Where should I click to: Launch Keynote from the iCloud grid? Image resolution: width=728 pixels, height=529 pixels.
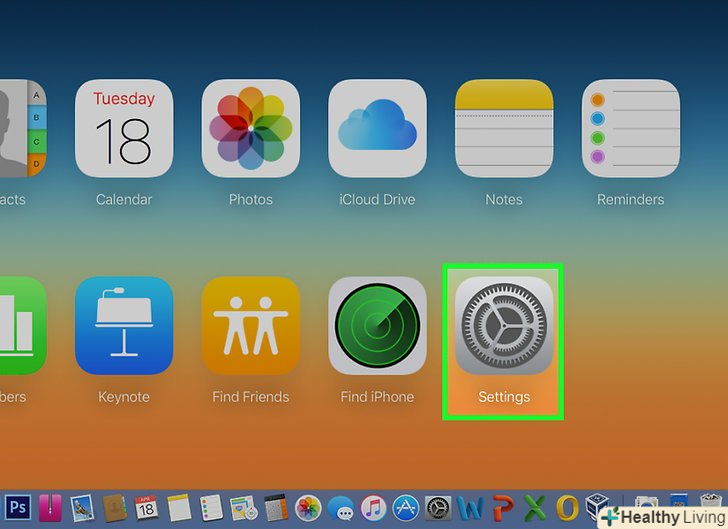124,326
